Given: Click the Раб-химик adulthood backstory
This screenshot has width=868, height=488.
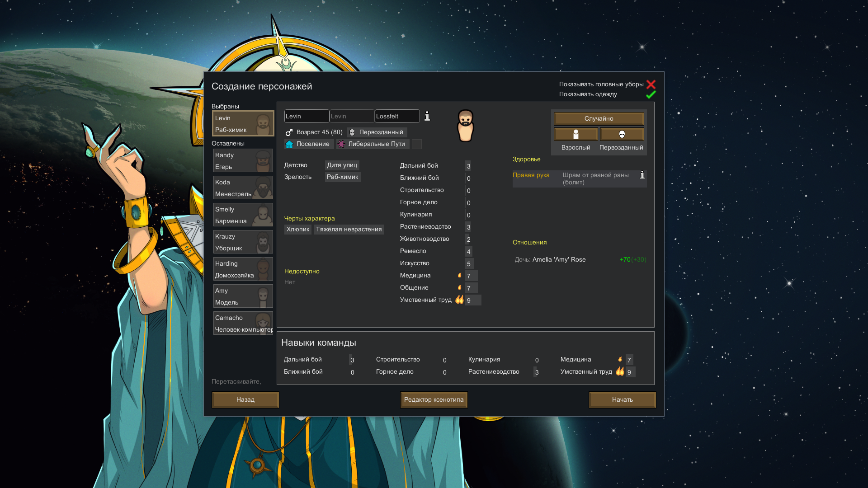Looking at the screenshot, I should 343,177.
